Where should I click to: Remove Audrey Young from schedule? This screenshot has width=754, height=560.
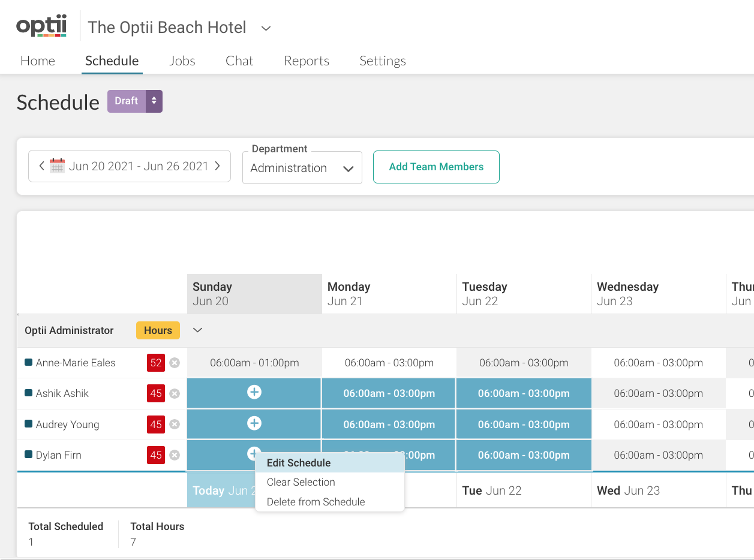tap(175, 424)
